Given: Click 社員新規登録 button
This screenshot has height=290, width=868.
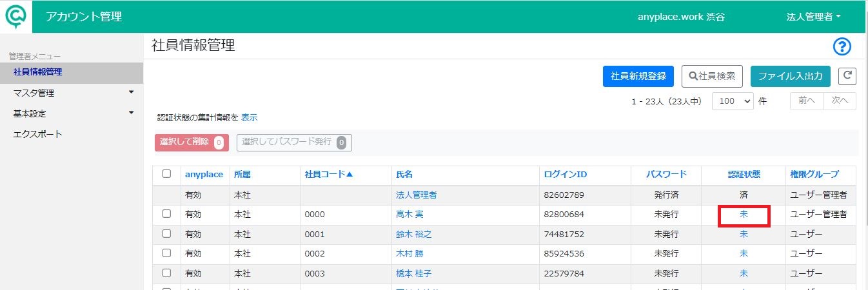Looking at the screenshot, I should (638, 76).
